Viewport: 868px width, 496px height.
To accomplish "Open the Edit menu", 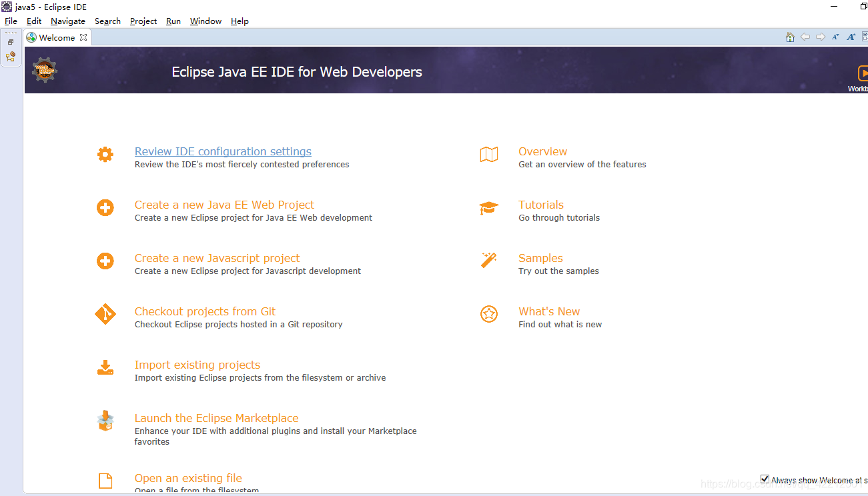I will click(x=34, y=21).
